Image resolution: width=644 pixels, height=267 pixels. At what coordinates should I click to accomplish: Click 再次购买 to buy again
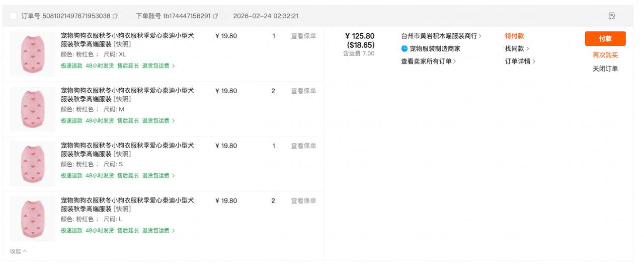(605, 55)
